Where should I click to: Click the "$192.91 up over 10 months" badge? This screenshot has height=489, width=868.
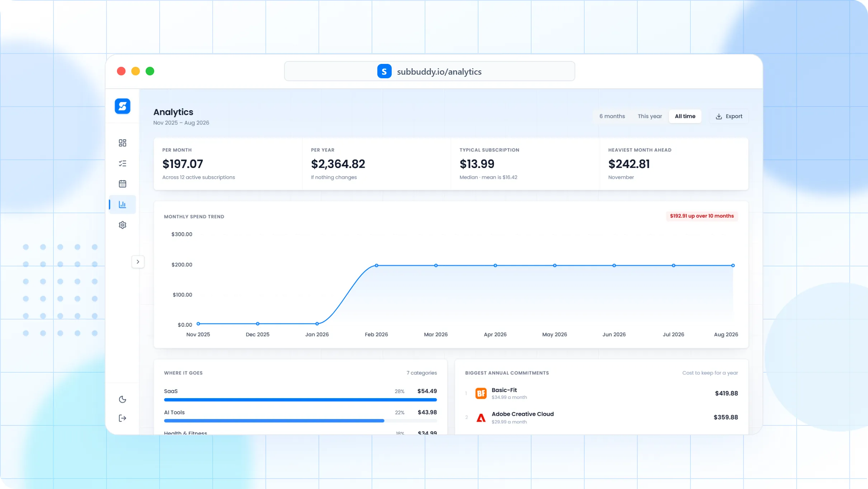coord(702,216)
